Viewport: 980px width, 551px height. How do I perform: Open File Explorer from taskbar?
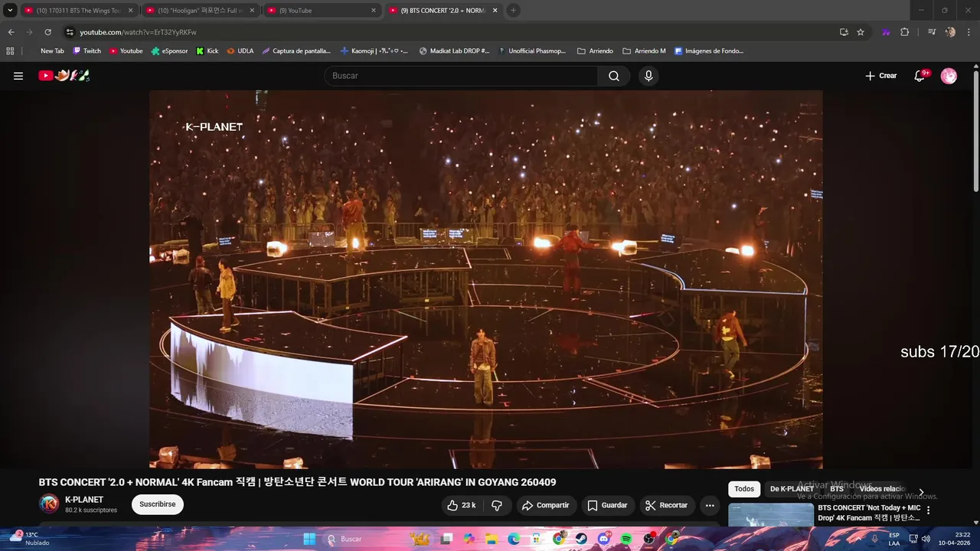[x=491, y=539]
